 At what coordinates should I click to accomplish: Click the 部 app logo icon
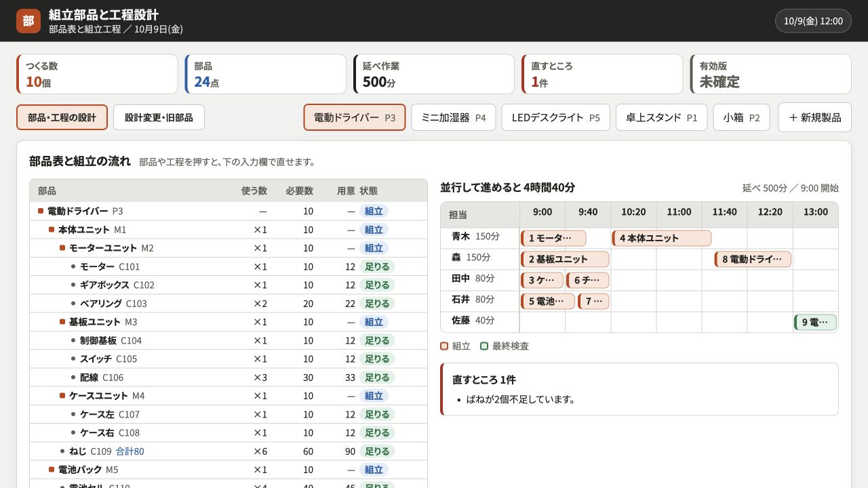[x=28, y=21]
